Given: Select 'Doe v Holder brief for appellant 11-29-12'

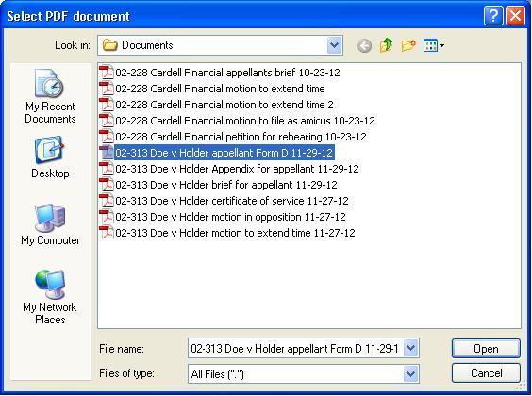Looking at the screenshot, I should click(226, 185).
